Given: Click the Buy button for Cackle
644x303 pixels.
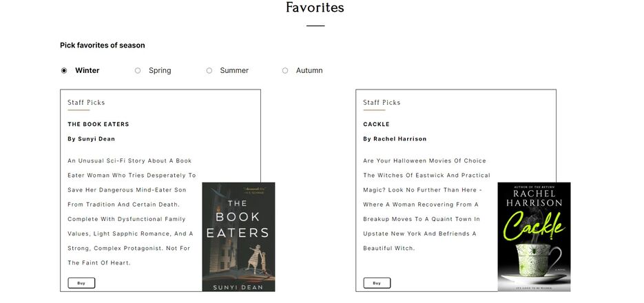Looking at the screenshot, I should coord(377,283).
